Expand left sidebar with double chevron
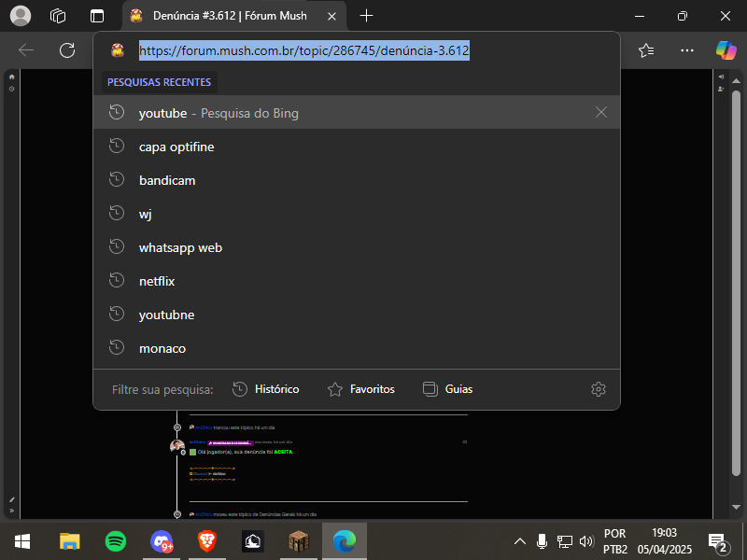The image size is (747, 560). coord(11,511)
